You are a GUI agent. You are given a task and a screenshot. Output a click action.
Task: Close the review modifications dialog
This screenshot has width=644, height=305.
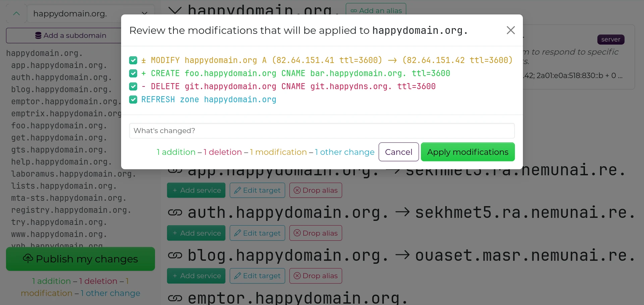click(511, 30)
